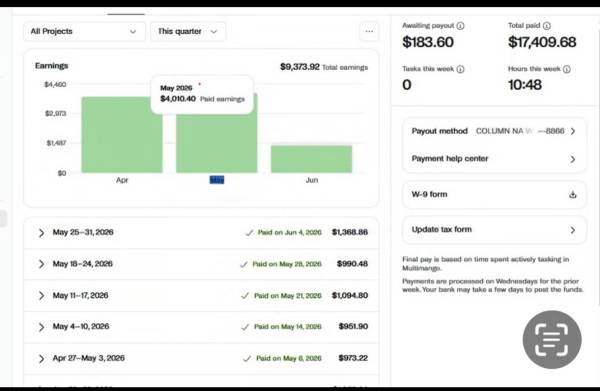Expand the May 25–31, 2026 pay period
The height and width of the screenshot is (391, 600).
41,233
